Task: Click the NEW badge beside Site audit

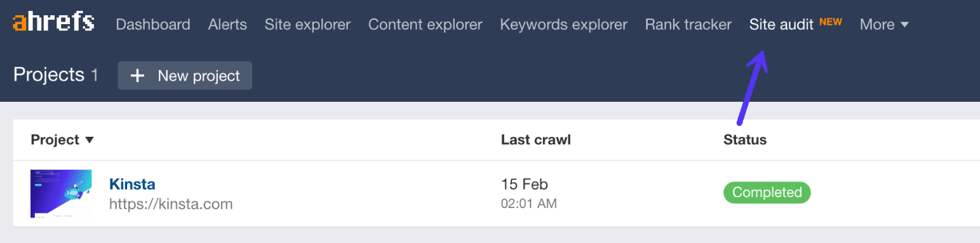Action: (x=831, y=22)
